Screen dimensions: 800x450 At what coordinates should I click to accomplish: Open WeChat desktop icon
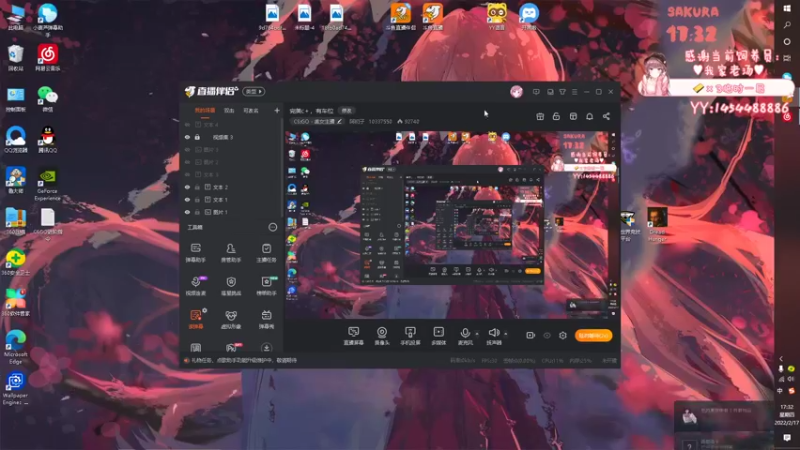(x=47, y=98)
